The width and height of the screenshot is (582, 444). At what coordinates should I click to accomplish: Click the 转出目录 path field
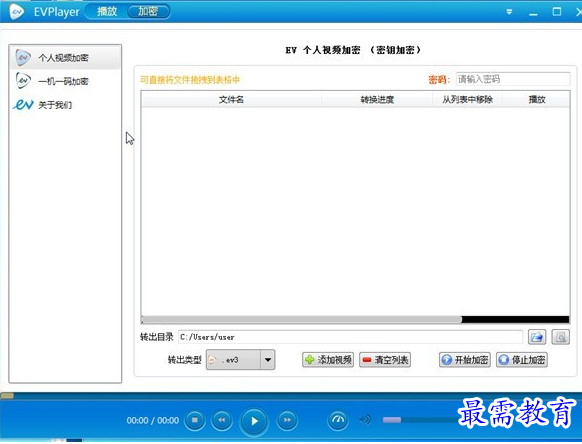pyautogui.click(x=350, y=337)
